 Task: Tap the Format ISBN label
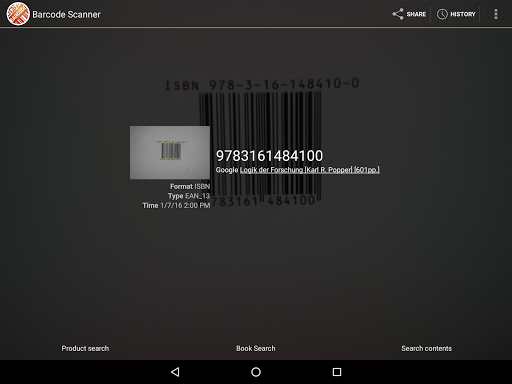(190, 186)
